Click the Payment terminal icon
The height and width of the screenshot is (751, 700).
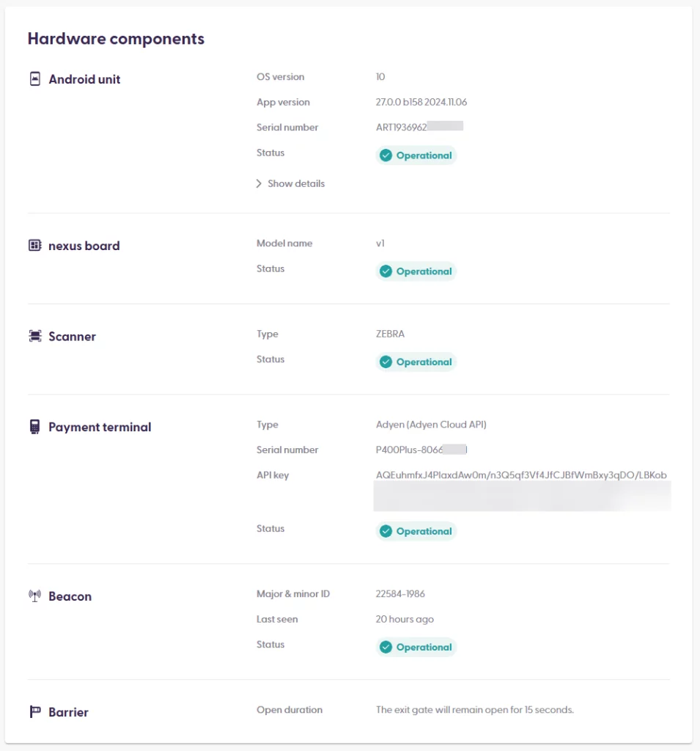point(34,427)
